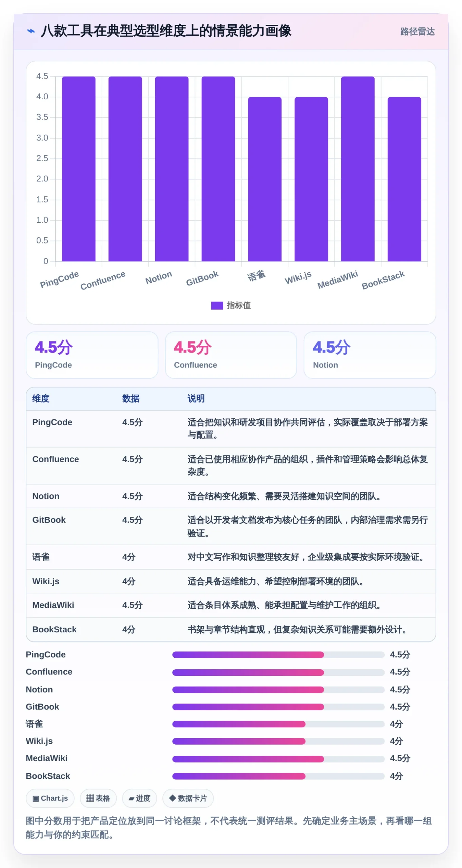Click the 语雀 progress bar

coord(278,724)
